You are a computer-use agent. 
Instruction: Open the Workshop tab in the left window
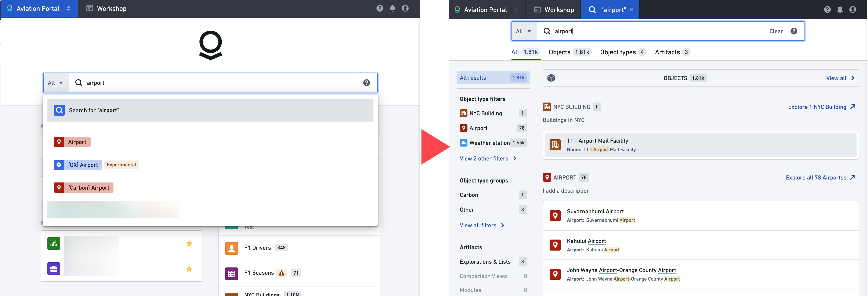[x=106, y=8]
